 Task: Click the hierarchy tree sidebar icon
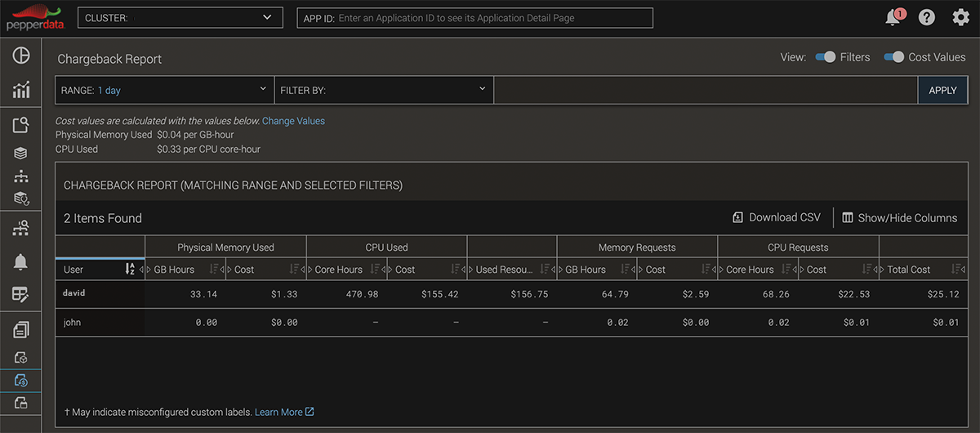coord(21,176)
